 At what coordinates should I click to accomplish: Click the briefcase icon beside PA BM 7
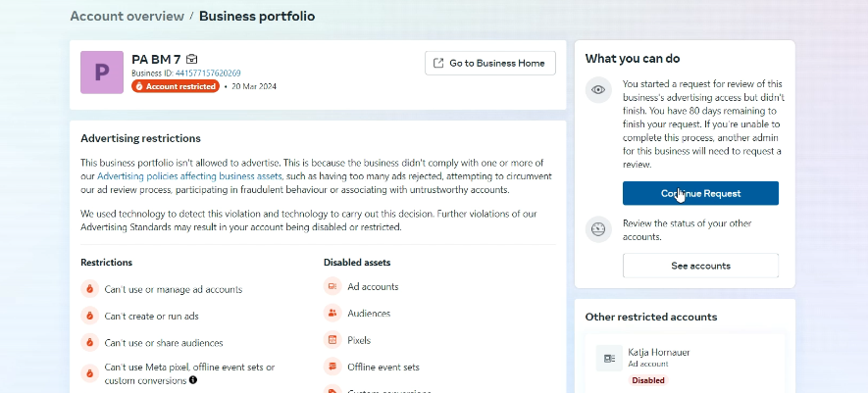pyautogui.click(x=192, y=60)
